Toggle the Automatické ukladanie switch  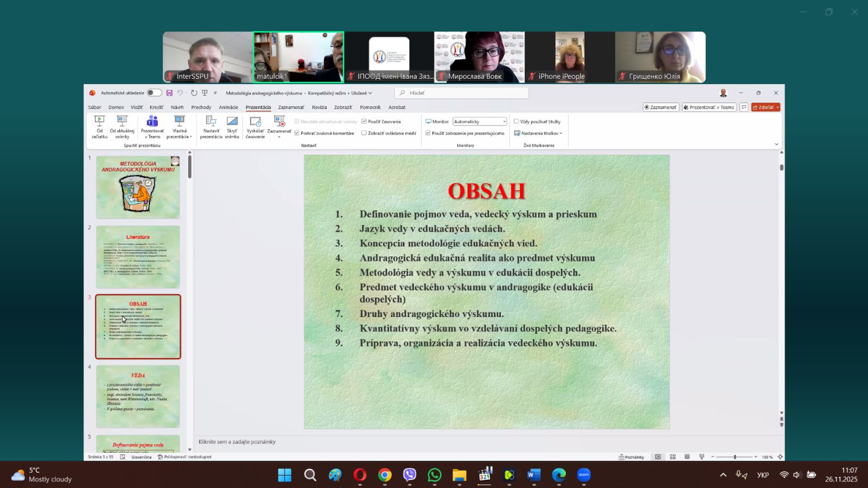(154, 93)
